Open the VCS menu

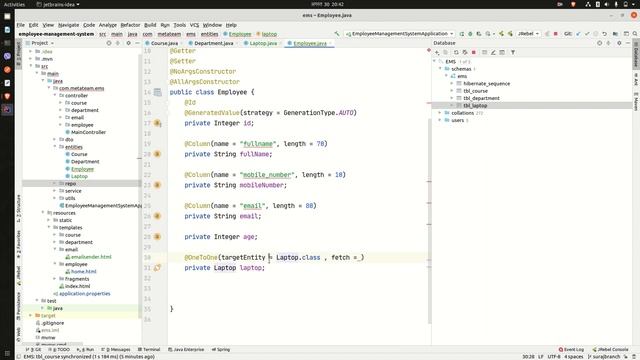[194, 25]
